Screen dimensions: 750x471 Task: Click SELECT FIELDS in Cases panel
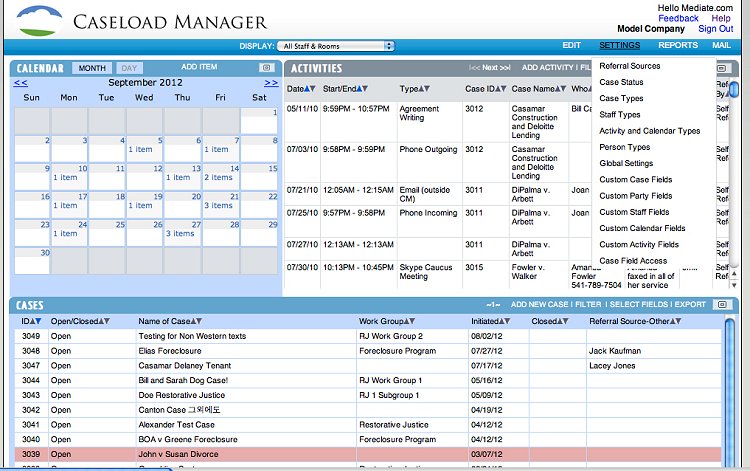pyautogui.click(x=638, y=305)
